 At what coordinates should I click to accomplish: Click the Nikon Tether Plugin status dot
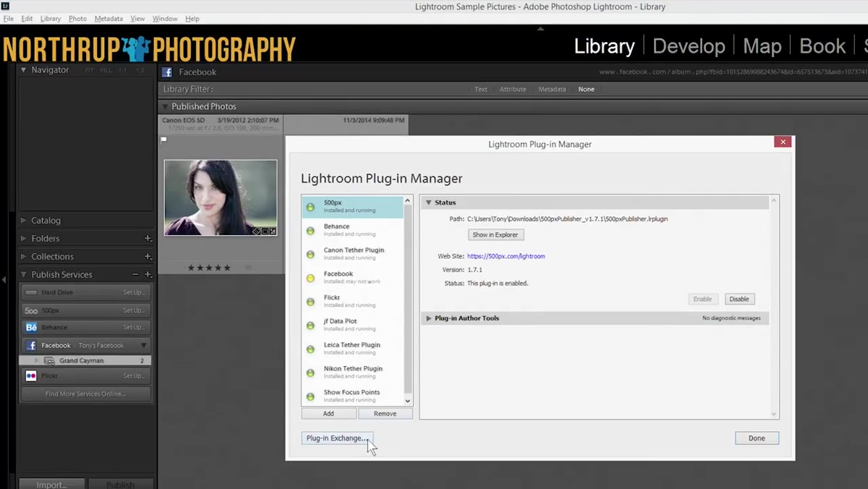310,373
